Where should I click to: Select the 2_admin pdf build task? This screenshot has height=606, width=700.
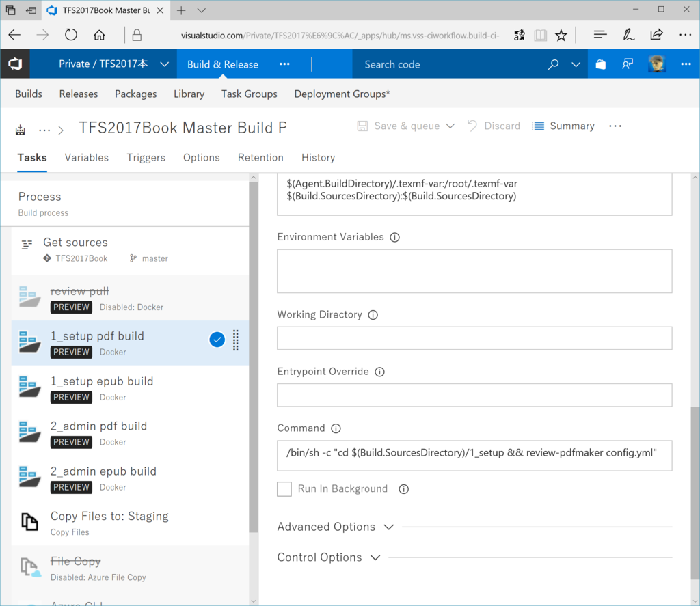(x=130, y=433)
